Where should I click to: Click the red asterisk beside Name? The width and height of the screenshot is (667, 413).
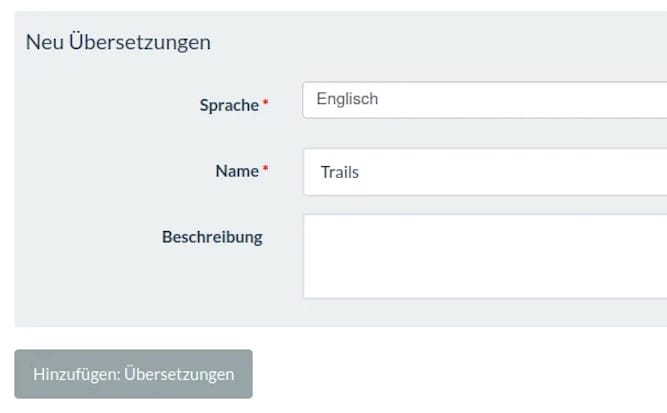coord(266,171)
